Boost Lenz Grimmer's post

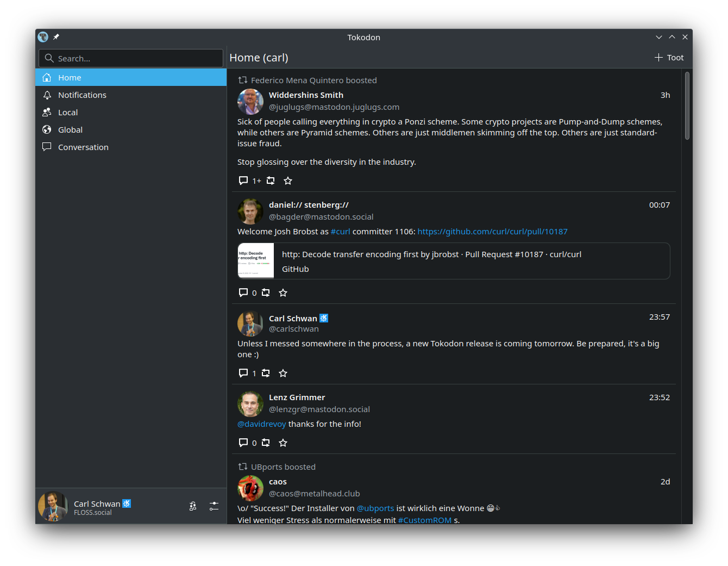point(266,443)
